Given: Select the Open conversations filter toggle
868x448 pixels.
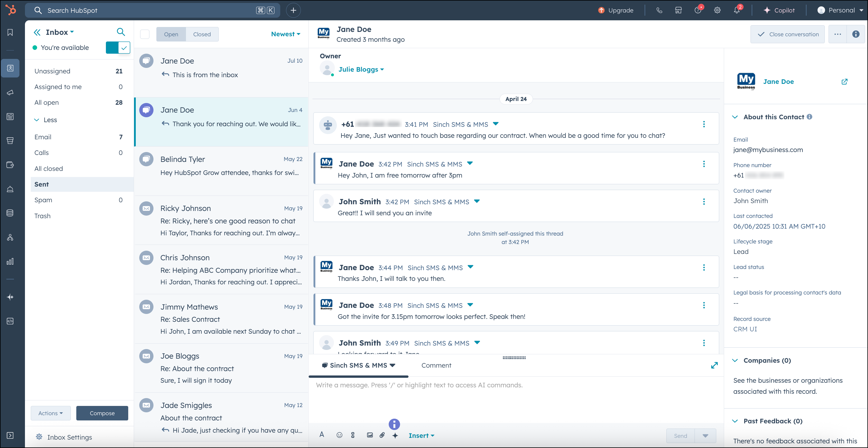Looking at the screenshot, I should [x=171, y=34].
